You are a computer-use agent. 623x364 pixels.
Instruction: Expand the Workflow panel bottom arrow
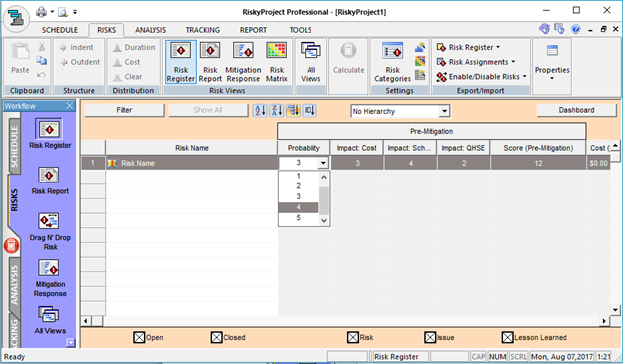[70, 343]
